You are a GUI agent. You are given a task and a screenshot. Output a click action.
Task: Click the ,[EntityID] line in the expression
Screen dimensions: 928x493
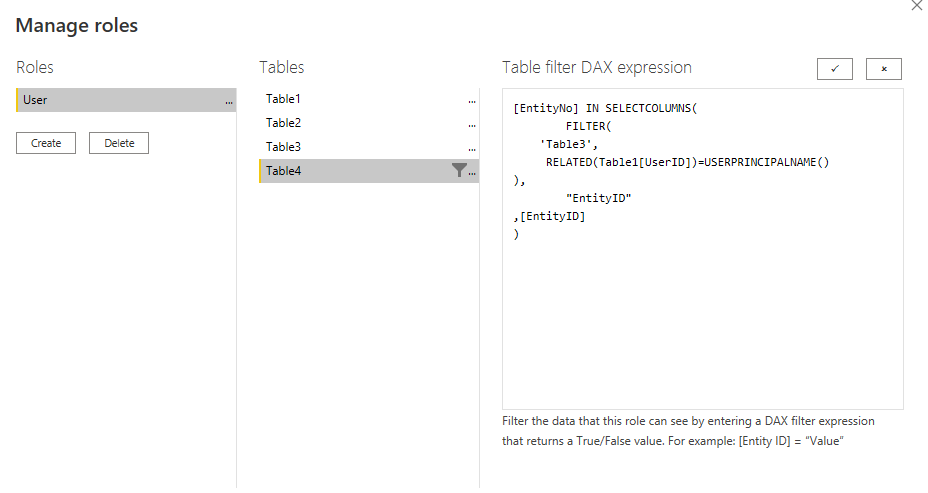click(x=549, y=216)
